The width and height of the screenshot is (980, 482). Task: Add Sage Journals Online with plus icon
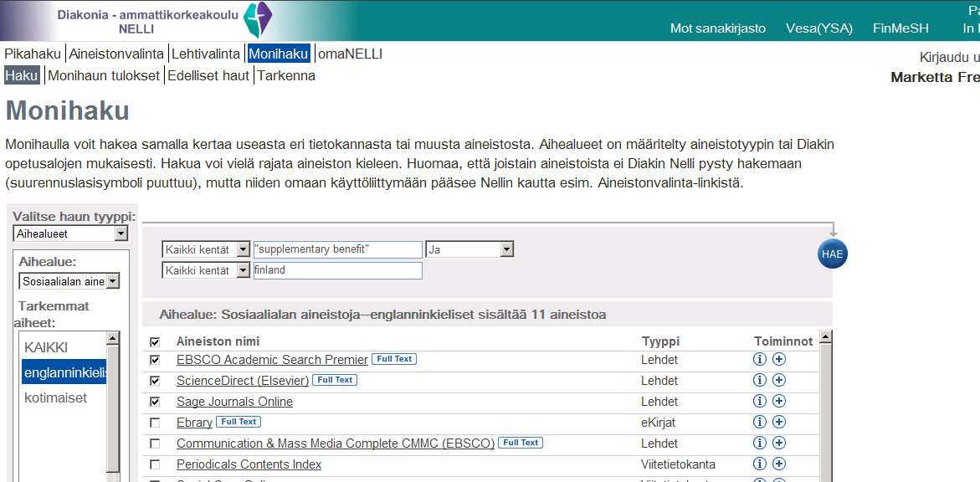click(779, 401)
